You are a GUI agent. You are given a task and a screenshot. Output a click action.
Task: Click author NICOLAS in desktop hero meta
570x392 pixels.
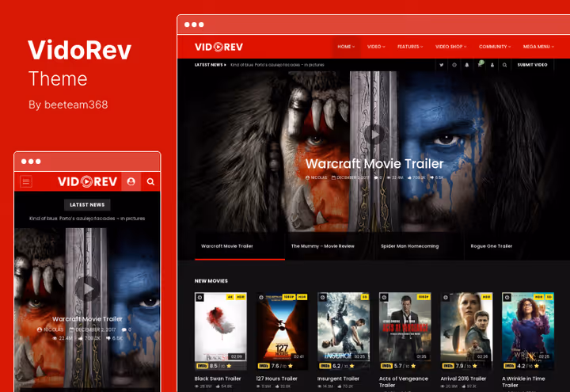point(316,177)
